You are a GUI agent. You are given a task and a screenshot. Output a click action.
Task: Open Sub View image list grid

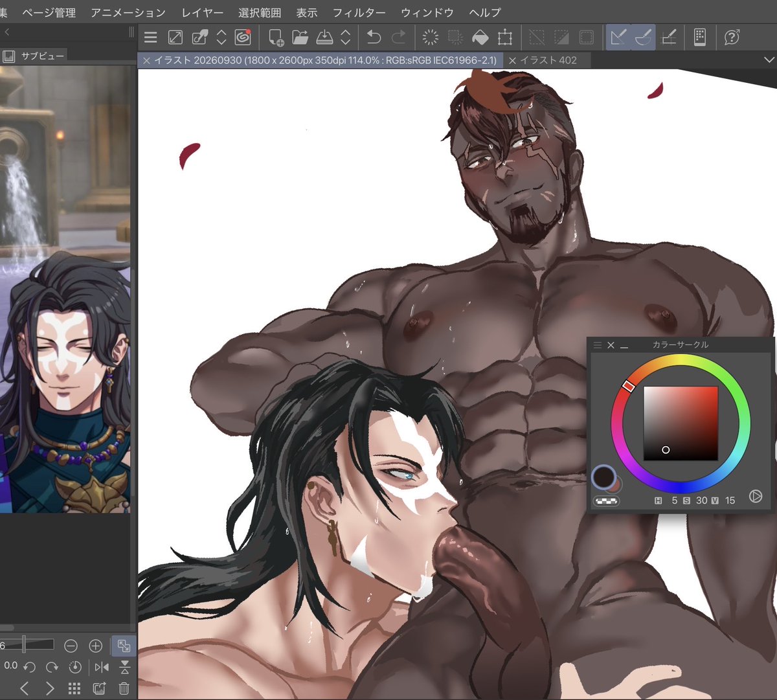(74, 688)
